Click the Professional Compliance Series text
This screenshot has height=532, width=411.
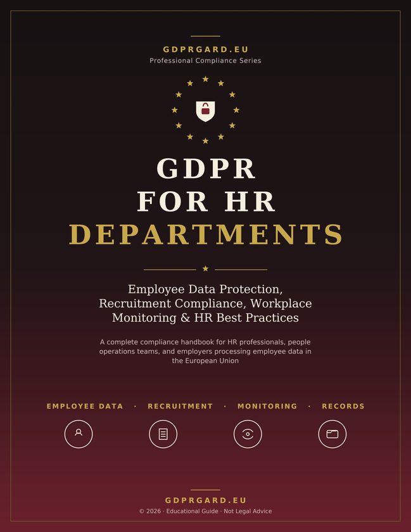(x=205, y=61)
